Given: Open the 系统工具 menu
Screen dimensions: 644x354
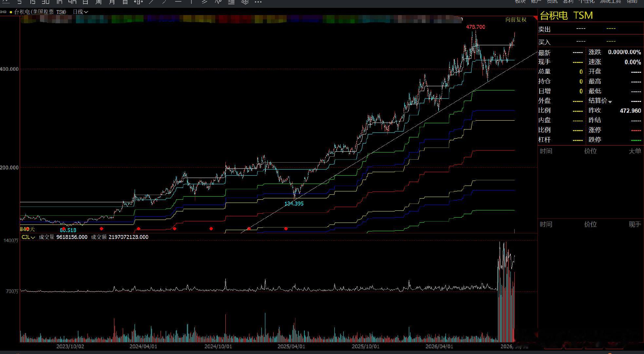Looking at the screenshot, I should pyautogui.click(x=611, y=2).
